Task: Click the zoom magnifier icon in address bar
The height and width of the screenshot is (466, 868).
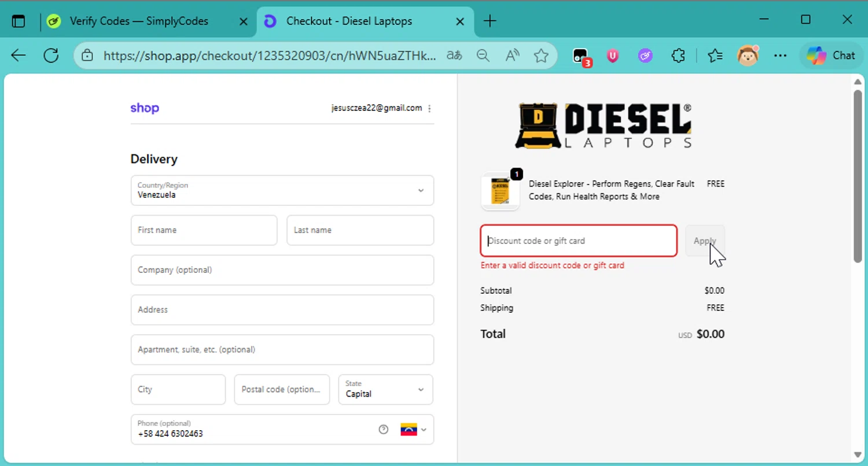Action: (483, 56)
